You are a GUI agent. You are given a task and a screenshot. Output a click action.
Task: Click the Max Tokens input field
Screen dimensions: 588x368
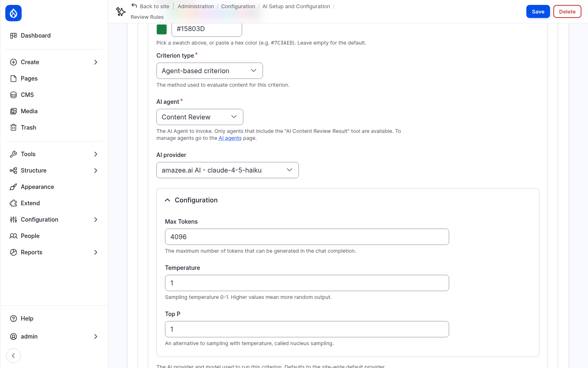click(x=307, y=237)
